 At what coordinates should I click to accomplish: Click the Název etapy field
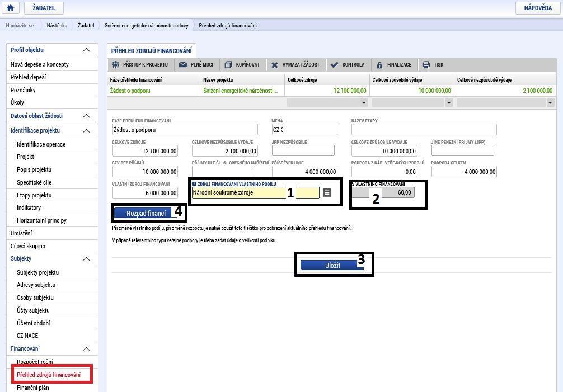pos(424,130)
